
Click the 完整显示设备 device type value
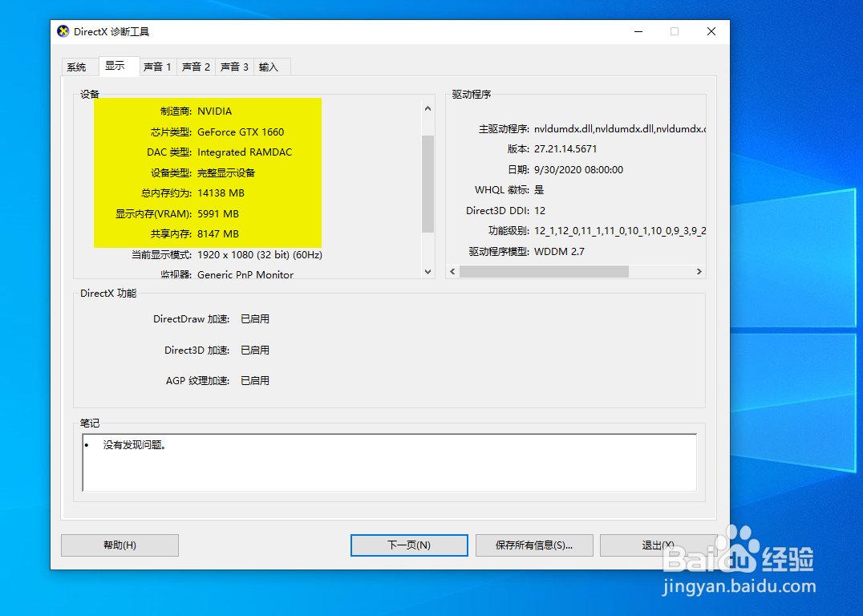[226, 173]
